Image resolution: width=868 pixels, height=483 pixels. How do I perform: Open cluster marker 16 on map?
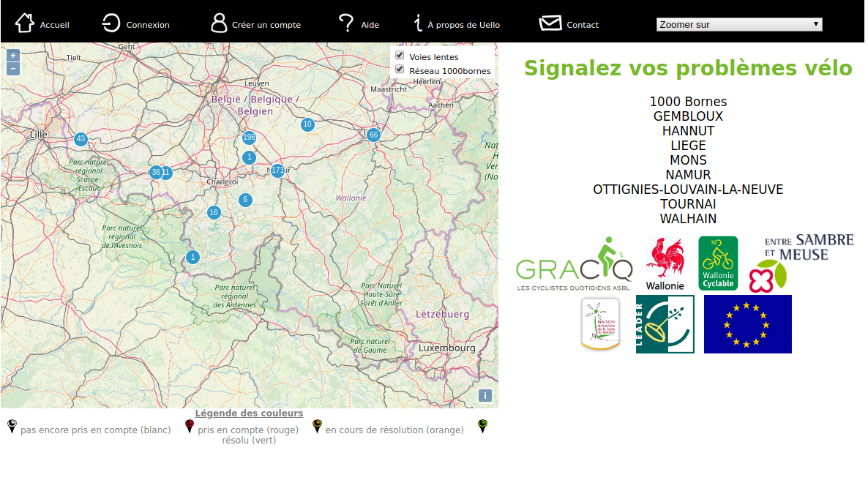214,212
